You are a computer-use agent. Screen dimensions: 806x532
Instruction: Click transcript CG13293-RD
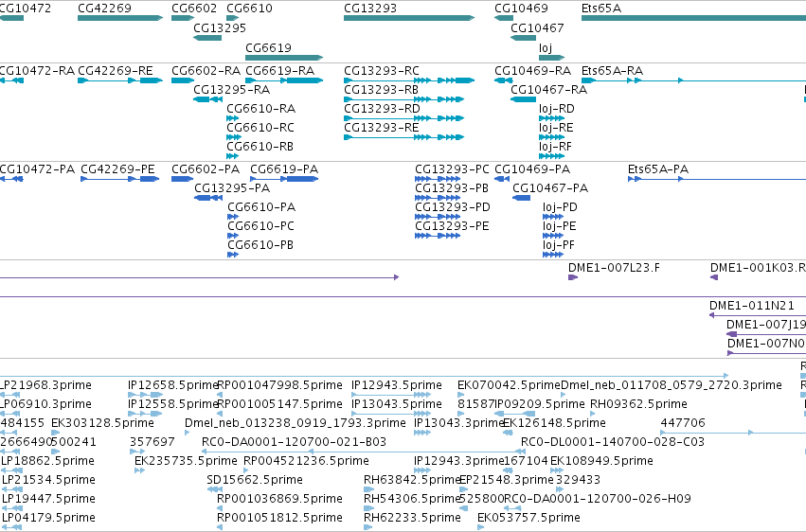point(382,108)
